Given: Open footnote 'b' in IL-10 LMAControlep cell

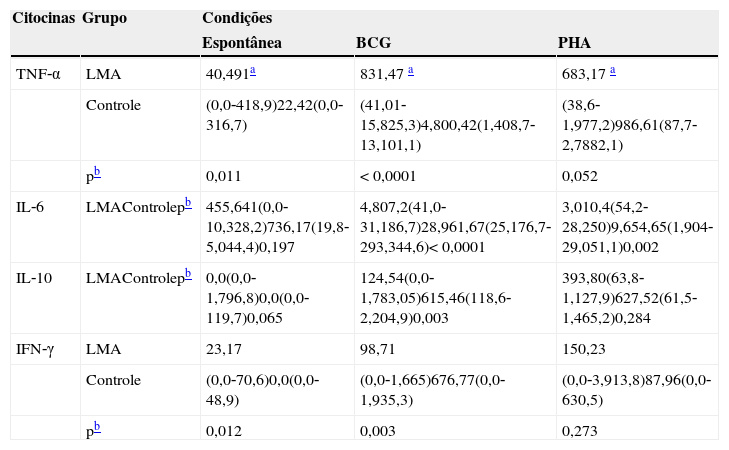Looking at the screenshot, I should pyautogui.click(x=187, y=275).
